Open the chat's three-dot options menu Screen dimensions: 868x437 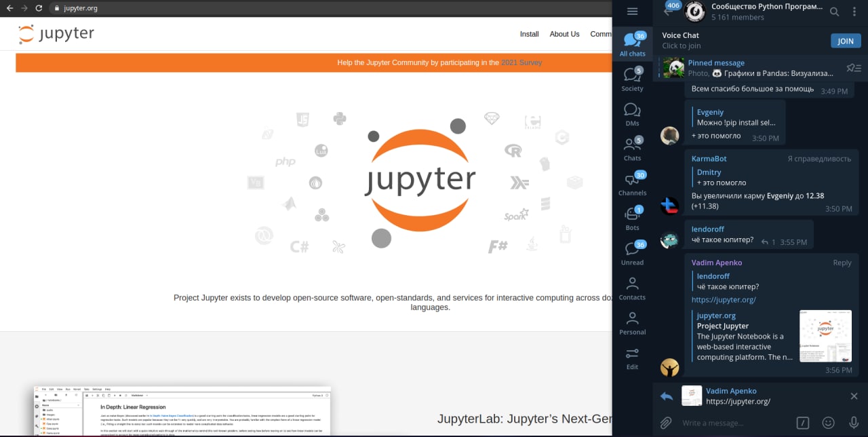coord(854,12)
